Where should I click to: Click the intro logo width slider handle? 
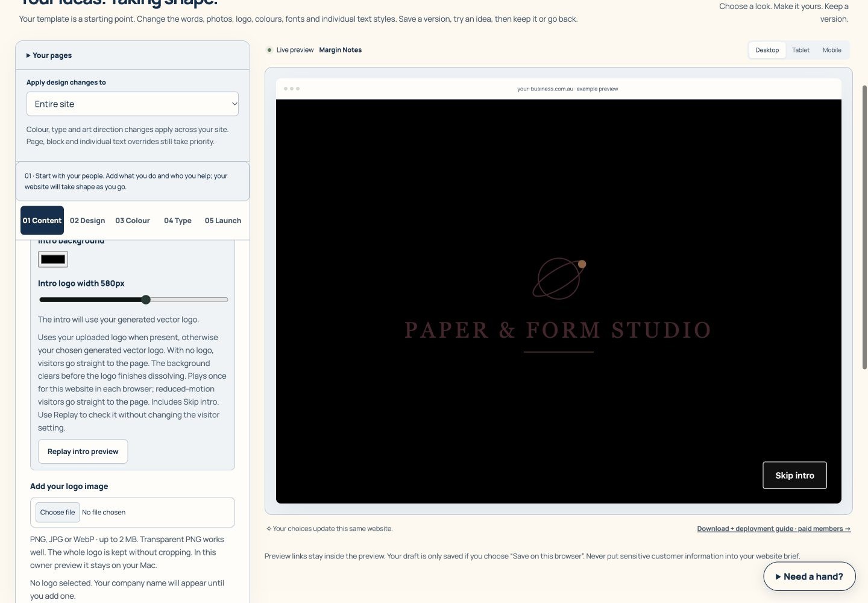(146, 300)
